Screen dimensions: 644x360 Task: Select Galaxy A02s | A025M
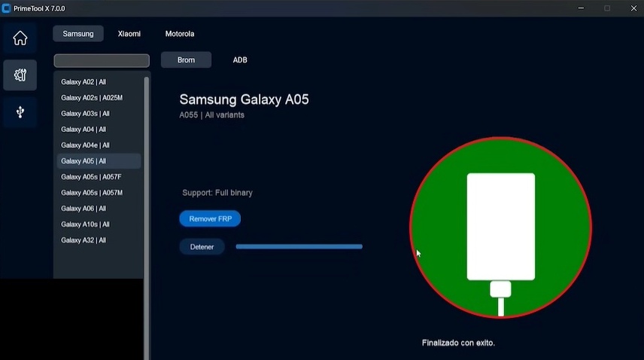point(99,98)
